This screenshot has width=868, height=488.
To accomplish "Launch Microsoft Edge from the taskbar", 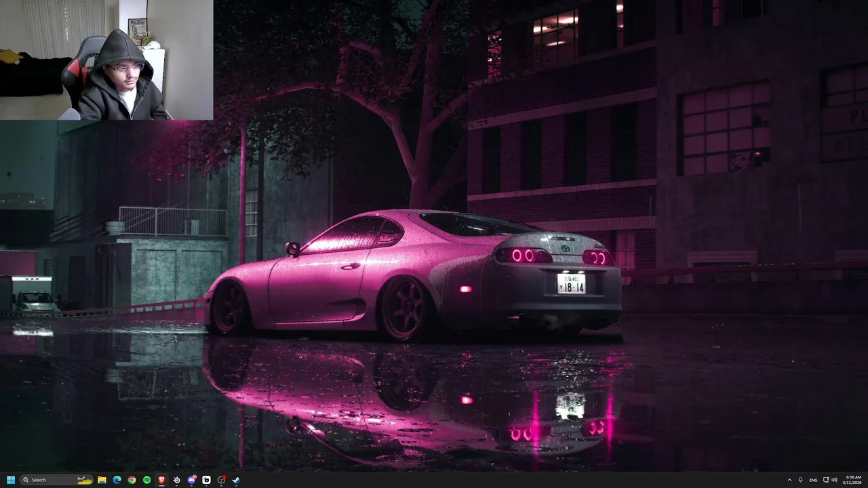I will [x=117, y=480].
